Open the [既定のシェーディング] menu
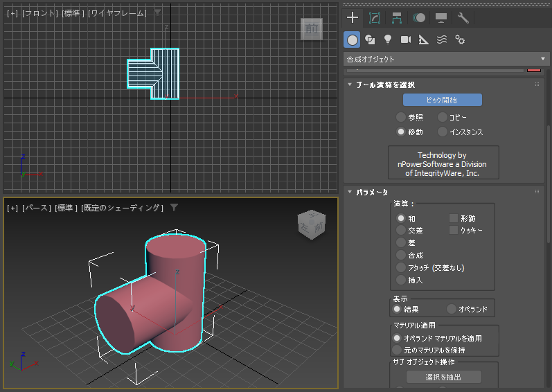The width and height of the screenshot is (552, 392). (x=122, y=208)
